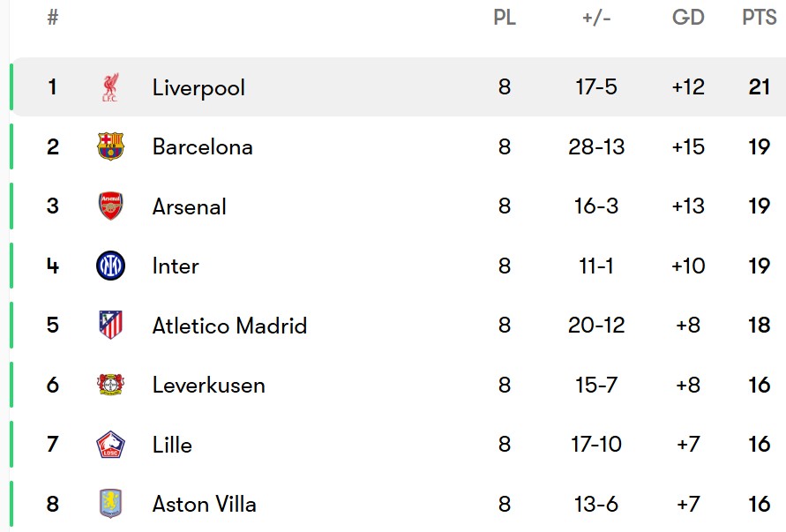The image size is (786, 532).
Task: Click the Liverpool club crest
Action: coord(110,87)
